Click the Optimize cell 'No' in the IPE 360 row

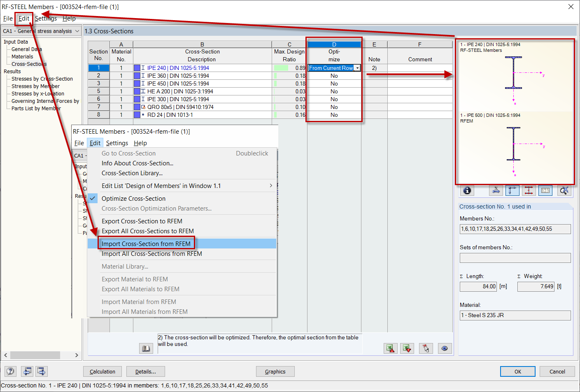point(334,76)
